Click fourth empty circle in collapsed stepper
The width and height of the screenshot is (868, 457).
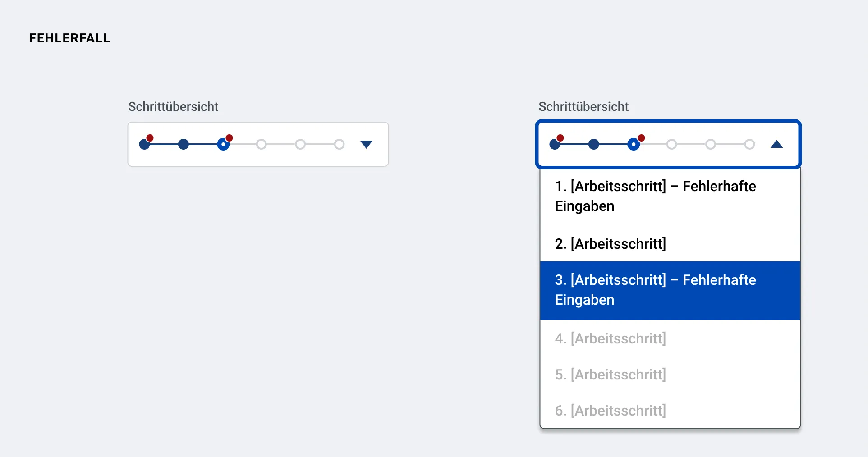[262, 144]
